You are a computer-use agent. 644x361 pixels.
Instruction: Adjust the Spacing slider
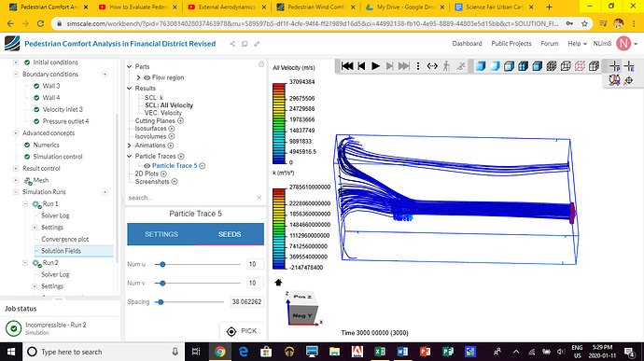161,302
